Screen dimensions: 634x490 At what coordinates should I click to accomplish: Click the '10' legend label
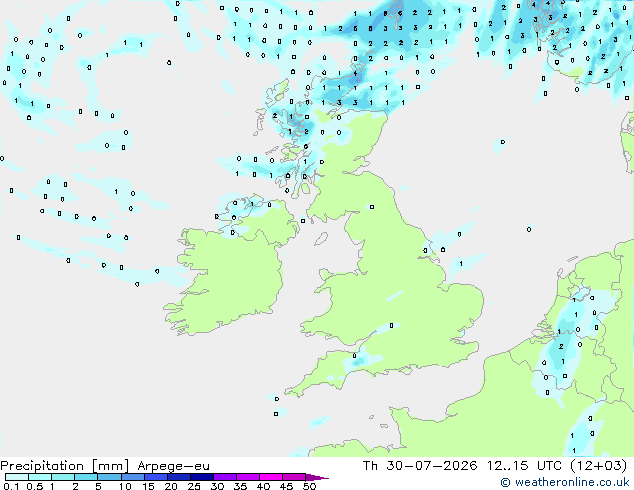pyautogui.click(x=125, y=486)
